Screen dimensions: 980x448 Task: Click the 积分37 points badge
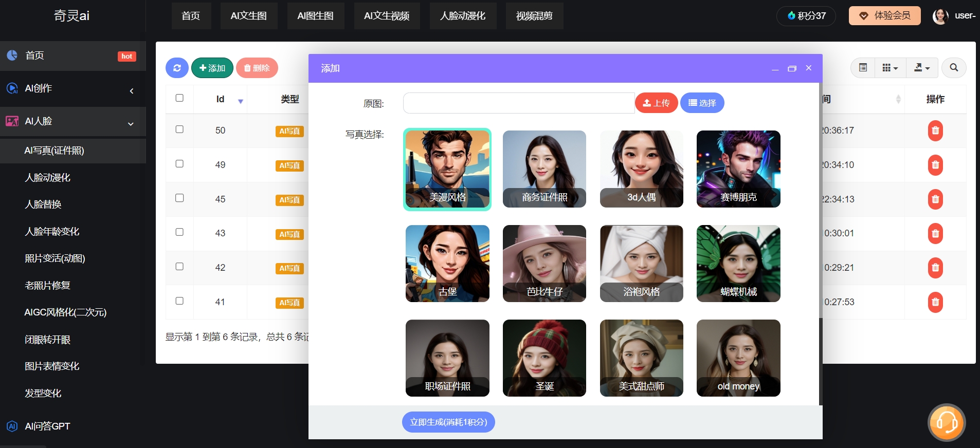click(x=806, y=16)
